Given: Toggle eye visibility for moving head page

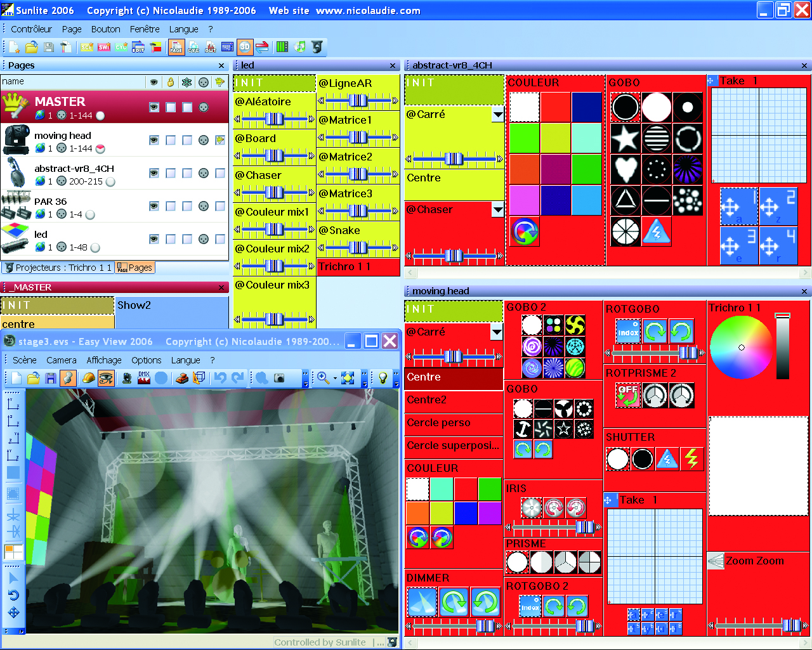Looking at the screenshot, I should pos(154,140).
